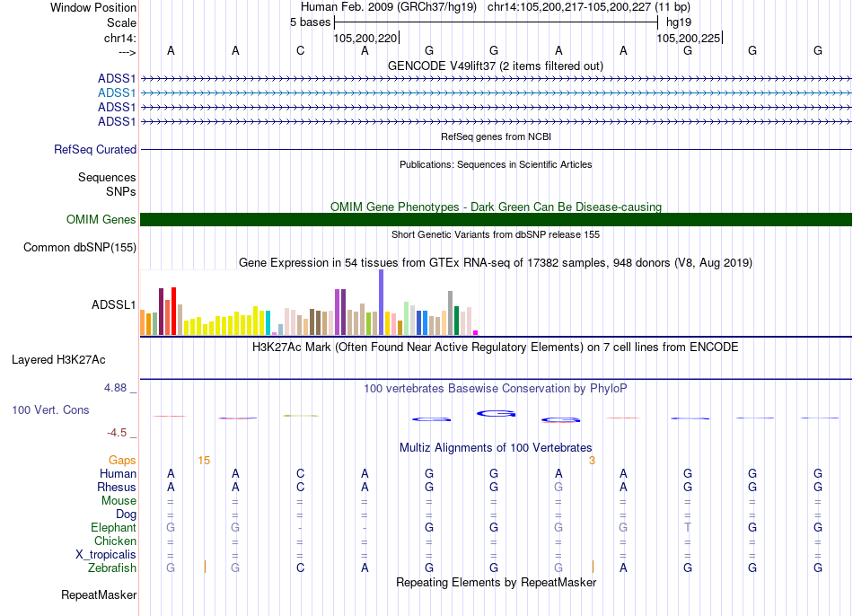Click the 100 Vert. Cons label
Viewport: 853px width, 616px height.
pyautogui.click(x=50, y=409)
